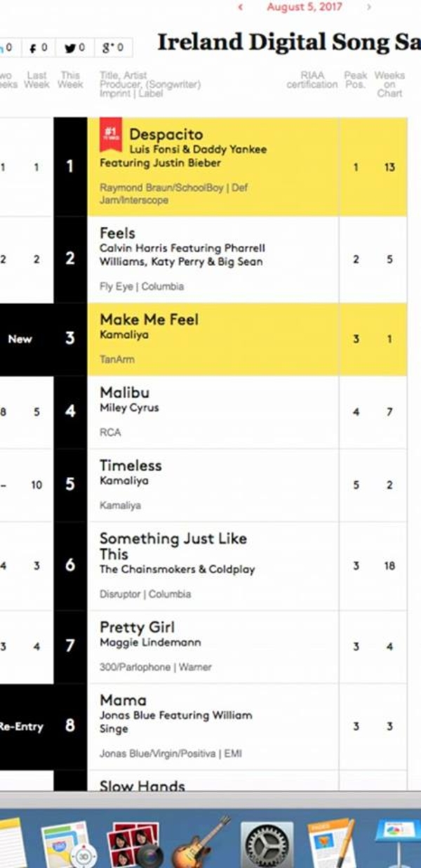Share the chart on Twitter
This screenshot has height=868, width=421.
coord(74,48)
